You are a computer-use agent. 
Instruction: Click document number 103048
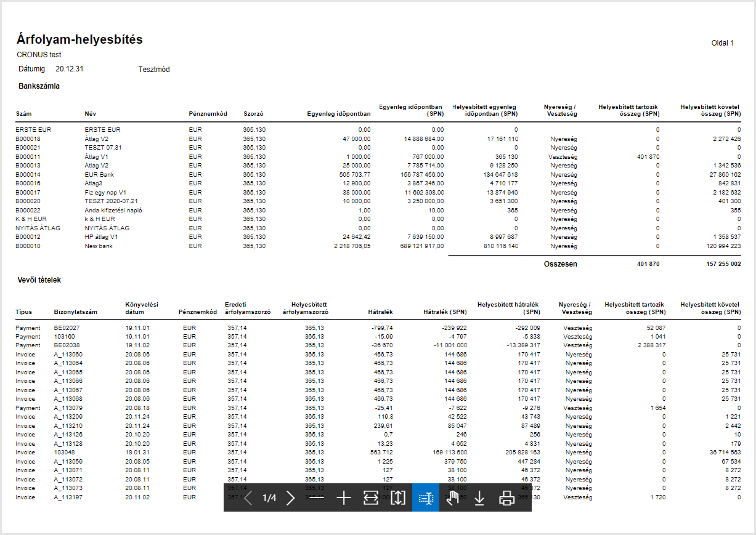64,452
